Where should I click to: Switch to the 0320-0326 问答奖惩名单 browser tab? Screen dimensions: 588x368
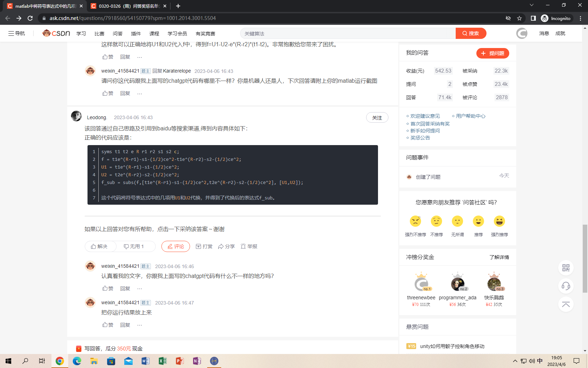click(128, 6)
